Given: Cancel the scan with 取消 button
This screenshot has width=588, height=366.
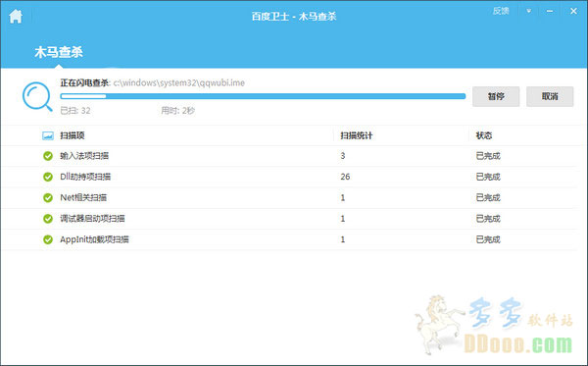Looking at the screenshot, I should 550,96.
